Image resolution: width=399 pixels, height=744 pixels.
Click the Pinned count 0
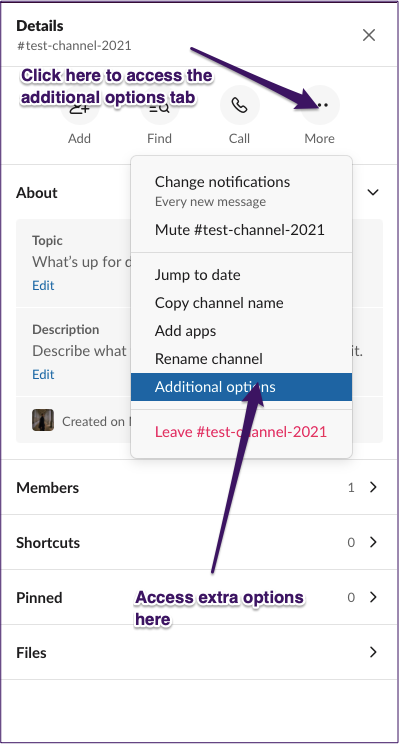(351, 598)
